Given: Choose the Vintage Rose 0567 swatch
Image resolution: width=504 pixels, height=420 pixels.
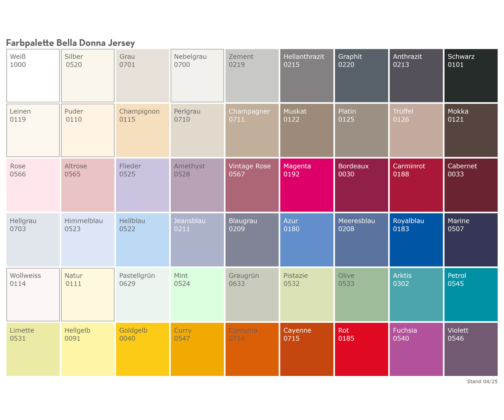Looking at the screenshot, I should click(x=252, y=185).
